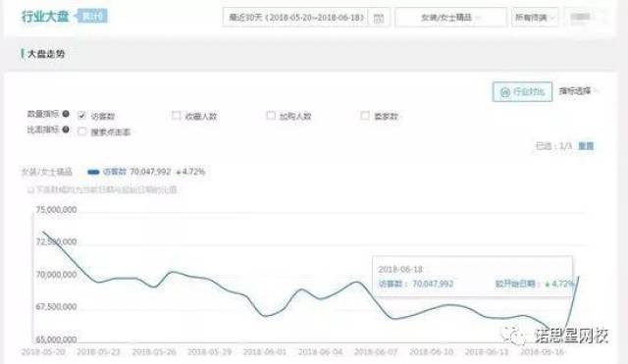Check the 卖家数 checkbox
Viewport: 628px width, 364px height.
point(365,116)
